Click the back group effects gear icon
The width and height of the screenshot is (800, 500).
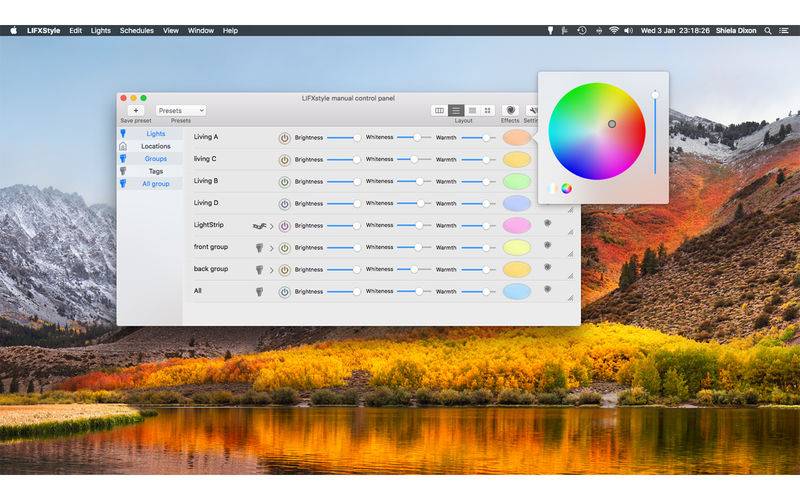click(x=547, y=267)
